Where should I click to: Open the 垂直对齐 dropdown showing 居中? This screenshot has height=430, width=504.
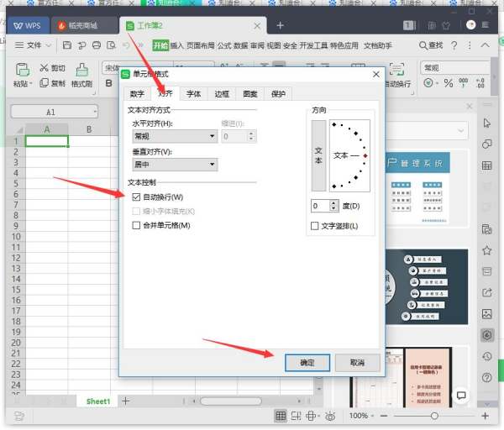point(175,165)
